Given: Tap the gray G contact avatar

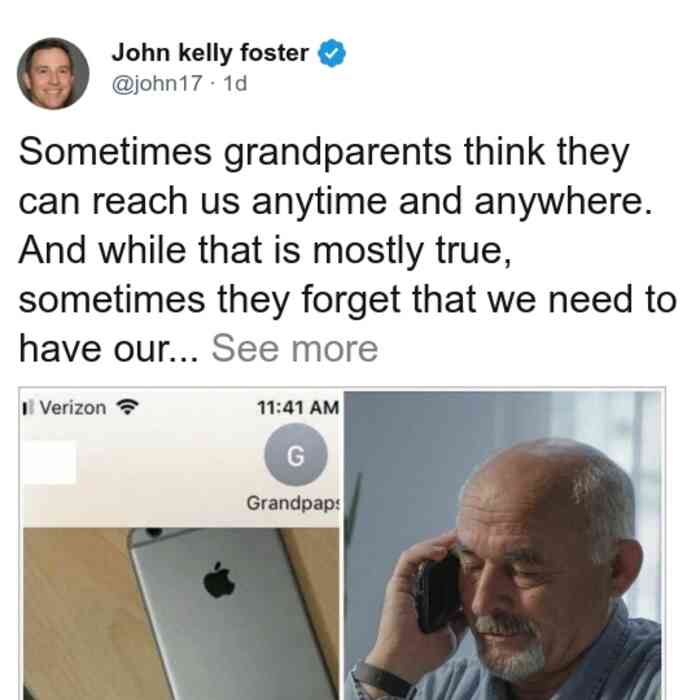Looking at the screenshot, I should pos(296,454).
